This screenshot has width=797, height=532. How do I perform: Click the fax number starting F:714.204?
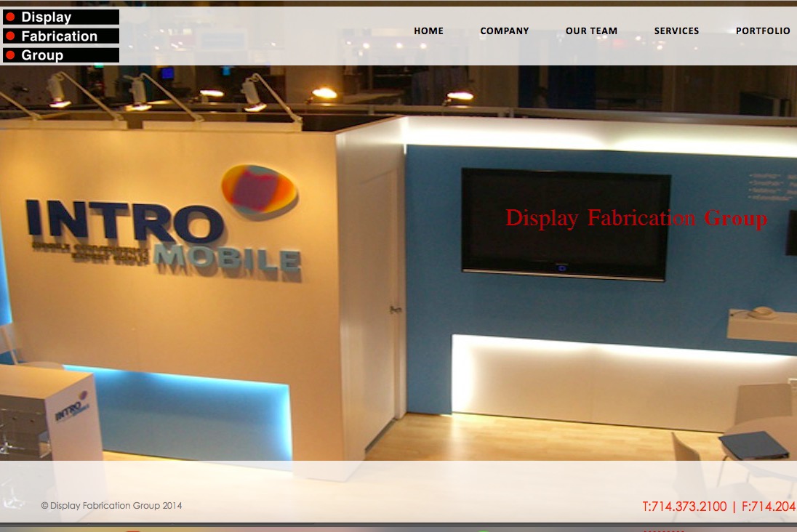769,507
